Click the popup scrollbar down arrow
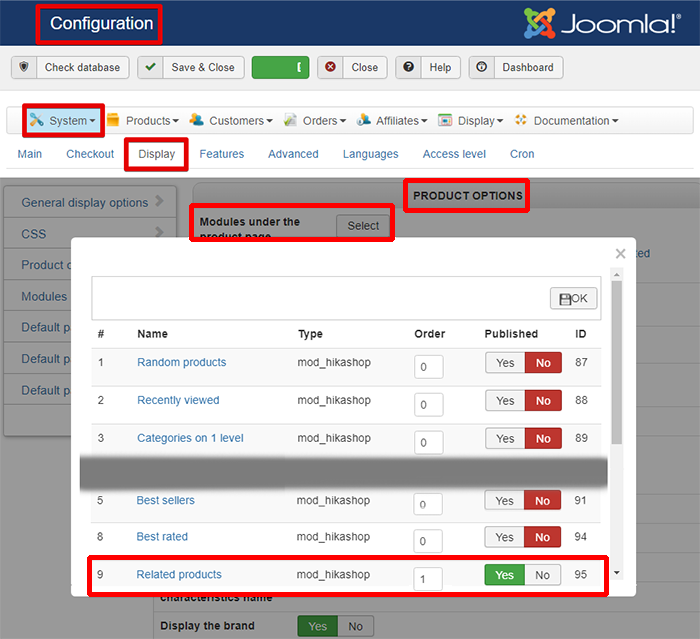 (617, 572)
